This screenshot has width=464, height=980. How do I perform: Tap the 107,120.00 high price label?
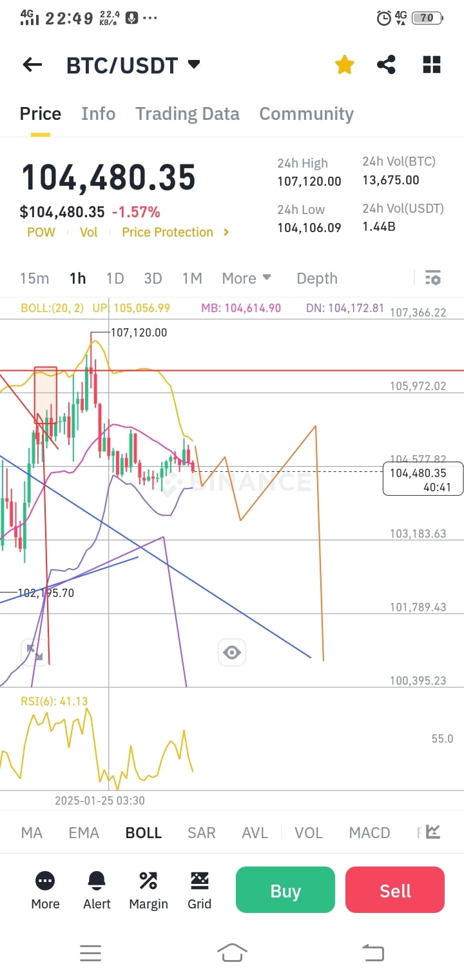coord(139,333)
